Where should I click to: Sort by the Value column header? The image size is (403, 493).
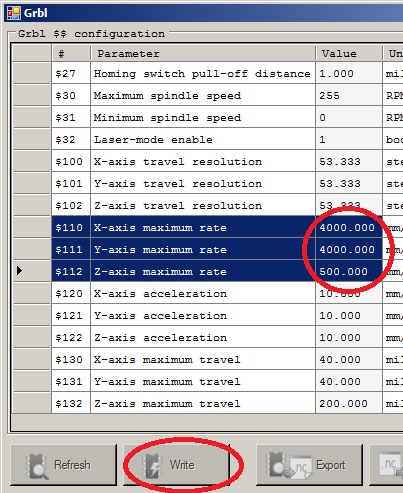click(349, 54)
